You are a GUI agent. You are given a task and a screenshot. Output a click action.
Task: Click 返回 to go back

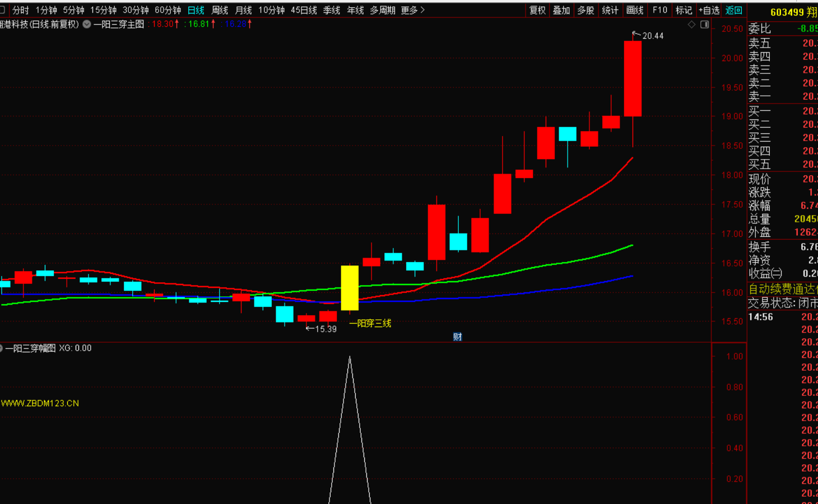(733, 10)
